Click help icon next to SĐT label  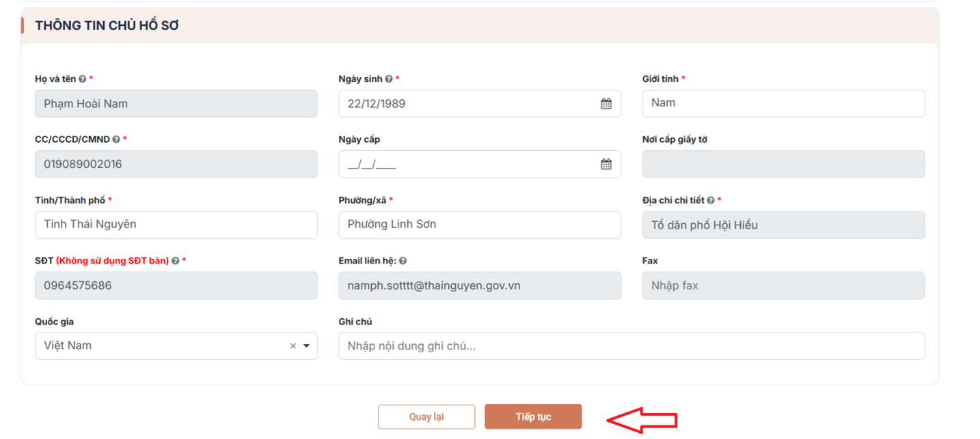[176, 261]
